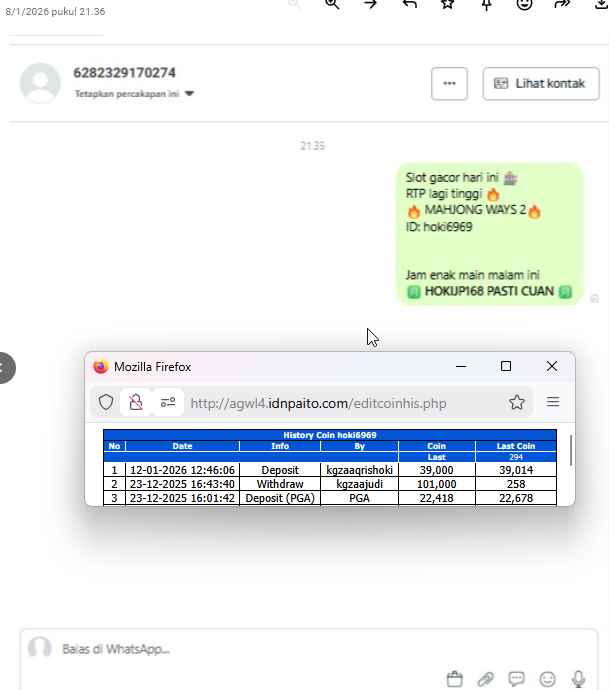Click the zoom in magnifier icon

332,4
